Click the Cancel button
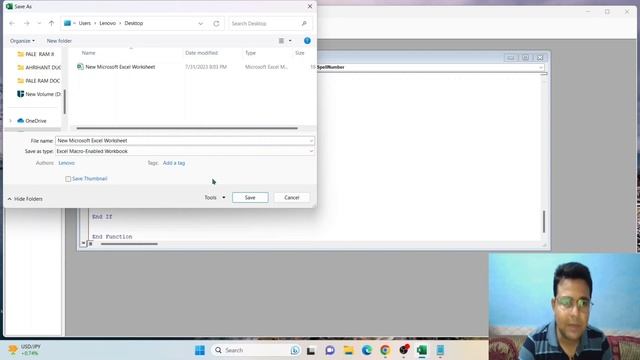This screenshot has height=360, width=640. 292,198
